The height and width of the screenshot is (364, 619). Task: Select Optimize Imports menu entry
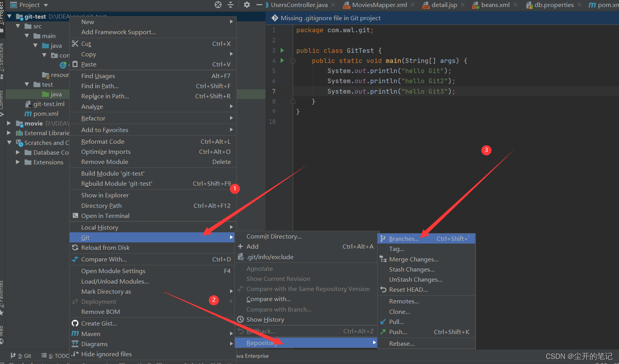[x=153, y=152]
